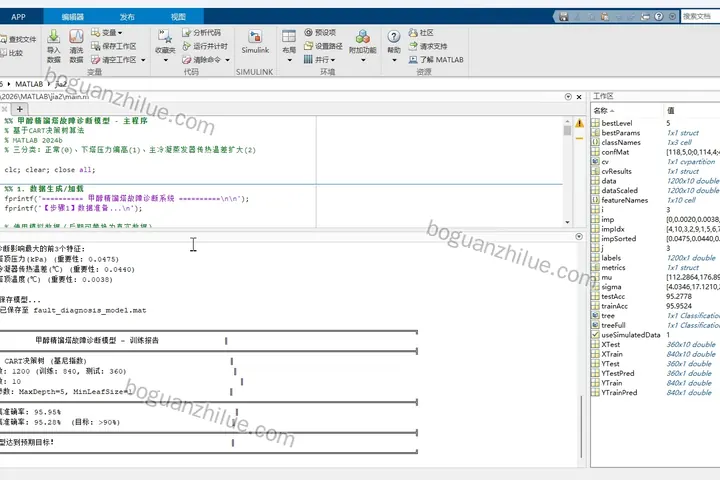Launch Simulink from the toolbar
720x480 pixels.
point(255,42)
